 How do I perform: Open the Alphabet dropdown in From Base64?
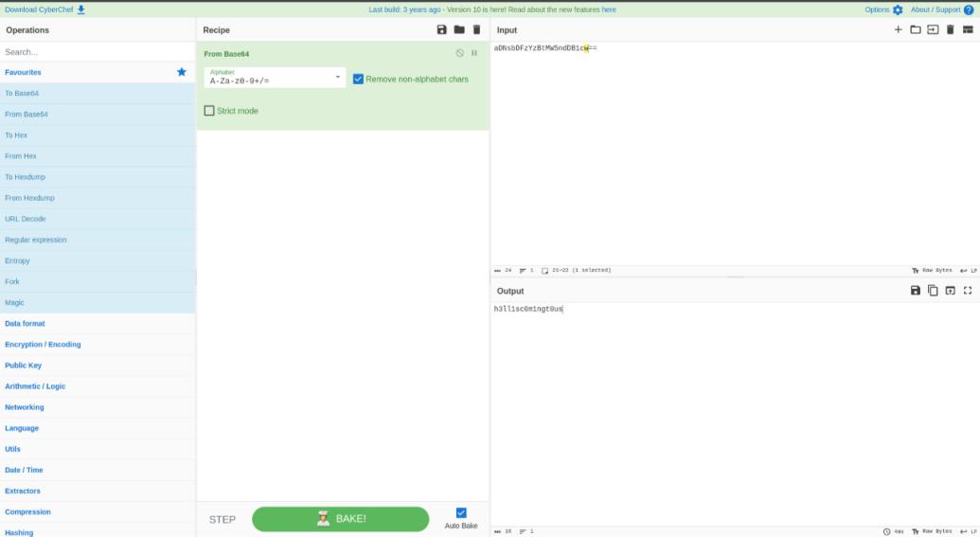275,77
